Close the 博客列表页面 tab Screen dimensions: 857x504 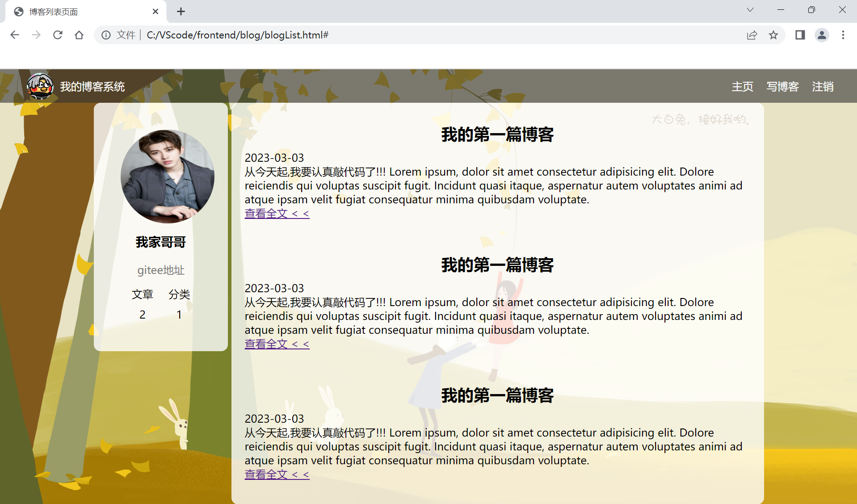click(155, 12)
